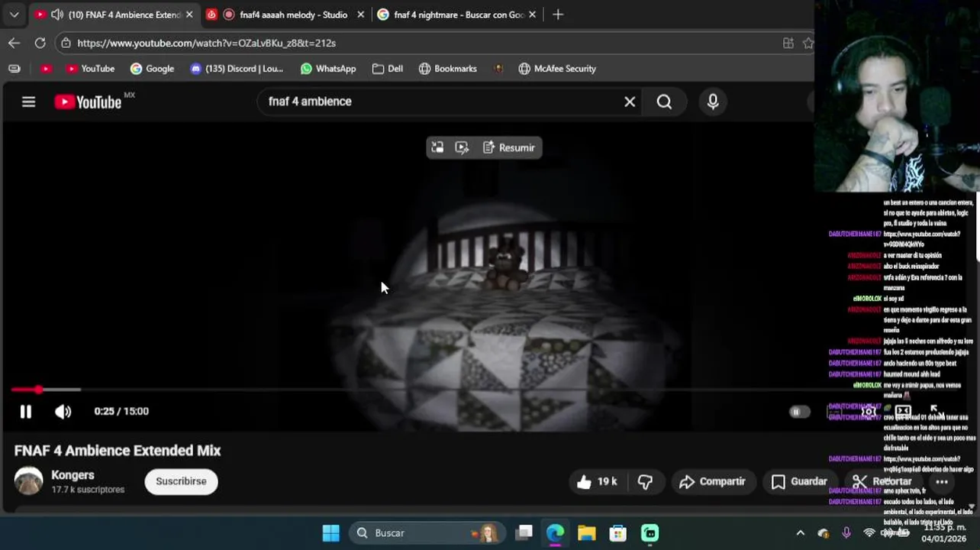980x550 pixels.
Task: Go back with the browser arrow
Action: pyautogui.click(x=14, y=43)
